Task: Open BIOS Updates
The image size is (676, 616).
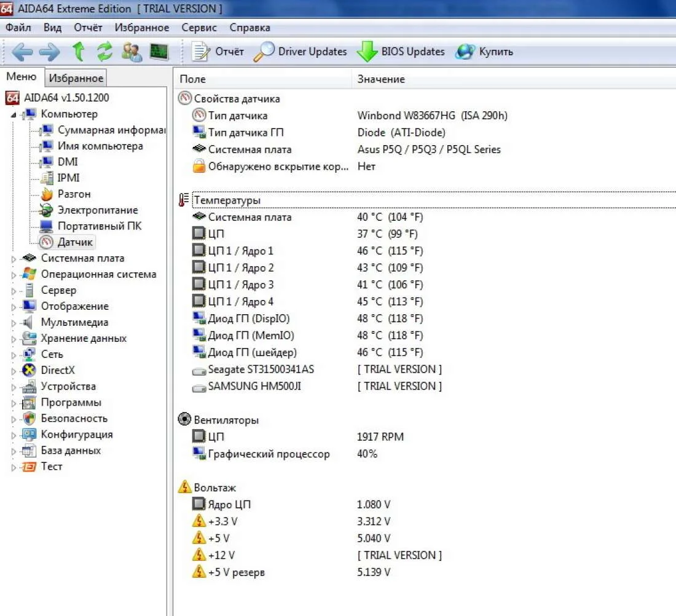Action: (401, 52)
